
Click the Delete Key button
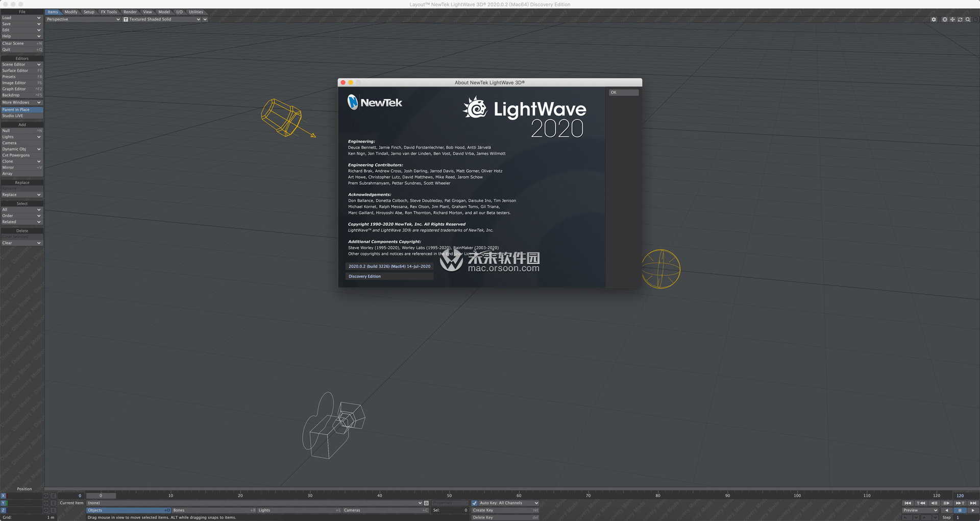coord(505,517)
